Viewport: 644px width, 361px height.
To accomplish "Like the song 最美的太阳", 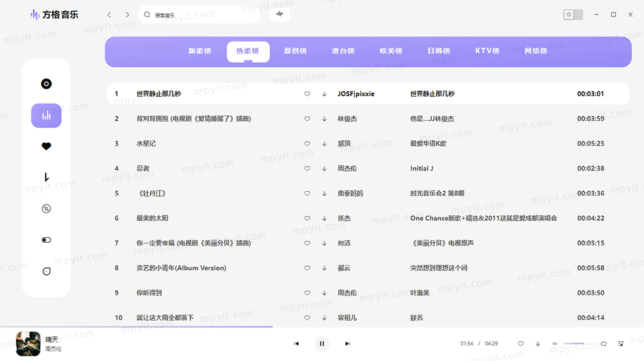I will pos(307,218).
